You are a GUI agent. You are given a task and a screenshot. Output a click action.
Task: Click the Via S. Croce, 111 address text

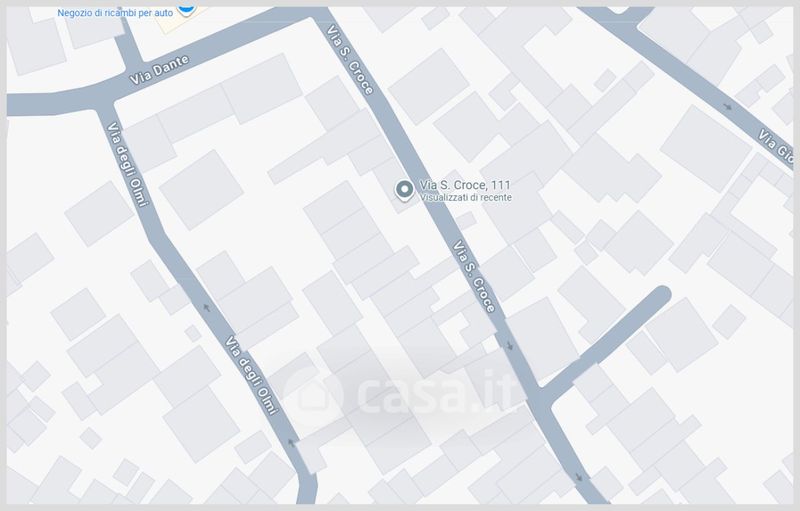pyautogui.click(x=465, y=185)
